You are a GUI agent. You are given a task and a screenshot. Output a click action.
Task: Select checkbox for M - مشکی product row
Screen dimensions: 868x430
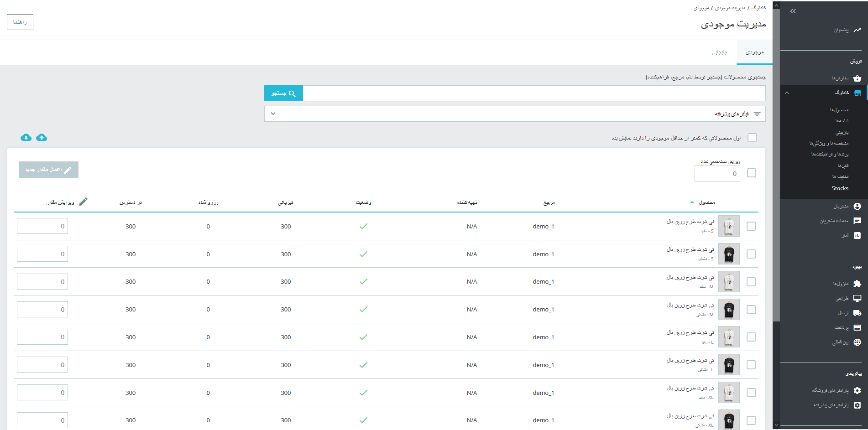[x=751, y=310]
